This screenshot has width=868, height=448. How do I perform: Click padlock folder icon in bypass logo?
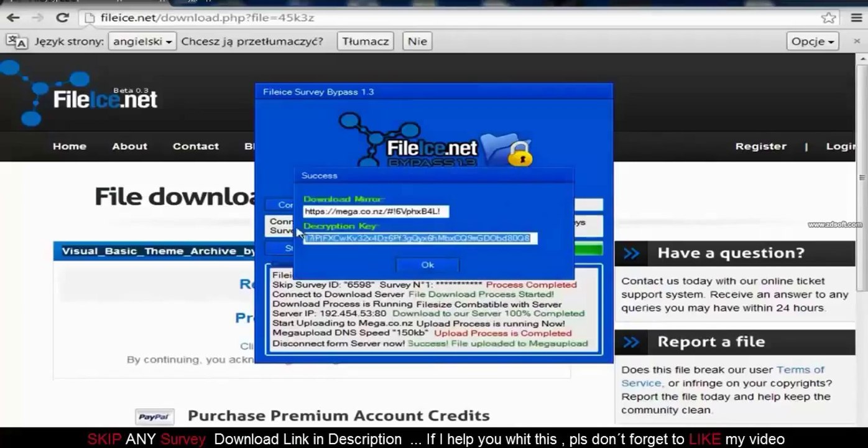pyautogui.click(x=507, y=151)
